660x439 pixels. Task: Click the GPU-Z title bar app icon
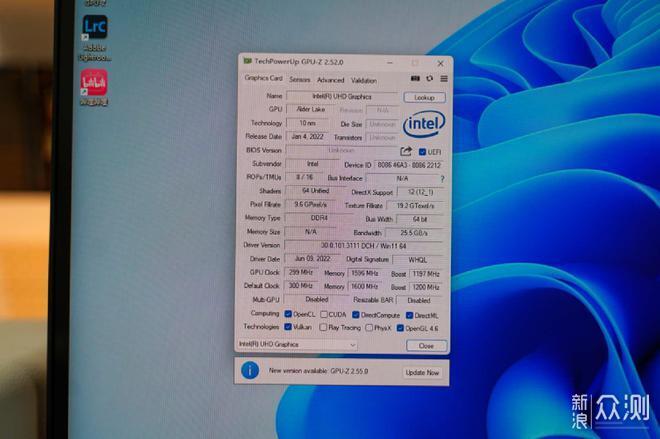click(x=248, y=61)
